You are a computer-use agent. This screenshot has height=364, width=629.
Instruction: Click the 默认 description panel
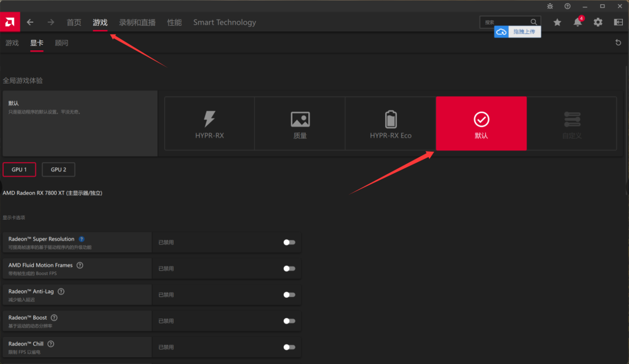click(x=80, y=123)
